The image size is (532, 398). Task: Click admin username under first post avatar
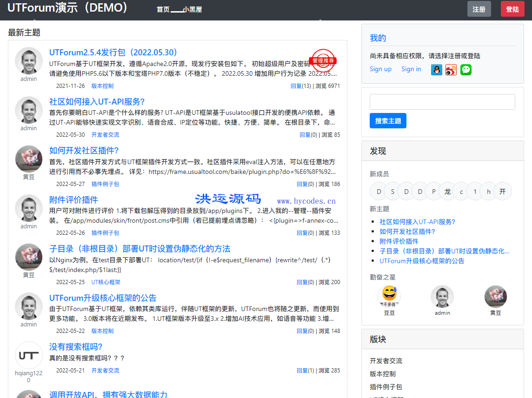tap(28, 79)
